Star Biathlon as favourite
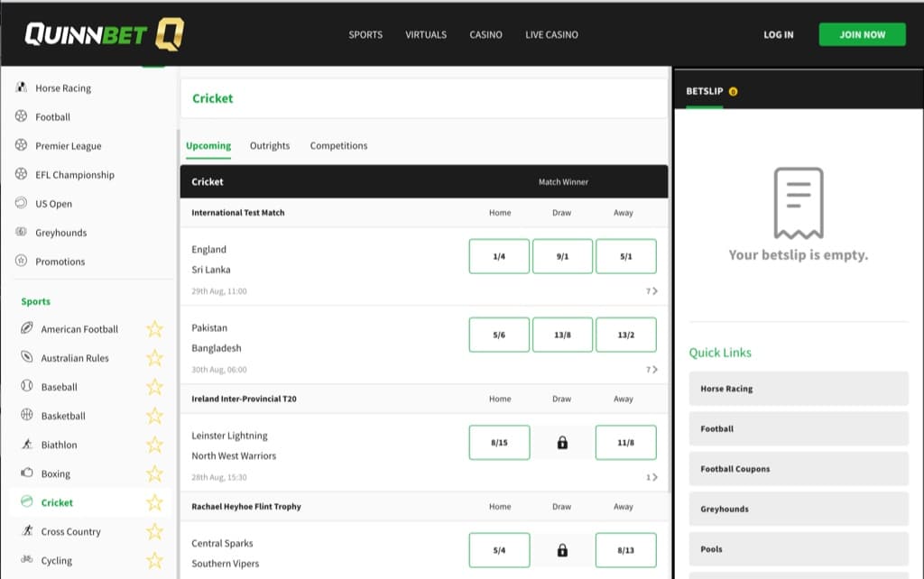 coord(154,444)
